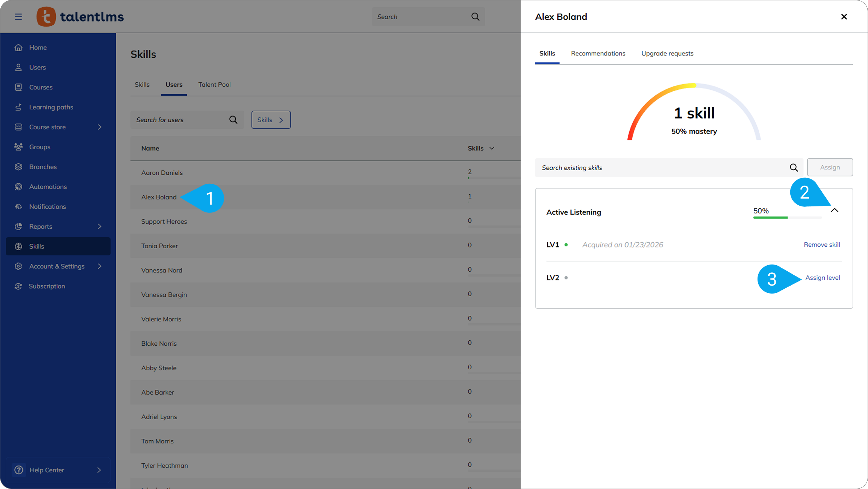The height and width of the screenshot is (489, 868).
Task: Expand the Course store submenu
Action: click(x=100, y=127)
